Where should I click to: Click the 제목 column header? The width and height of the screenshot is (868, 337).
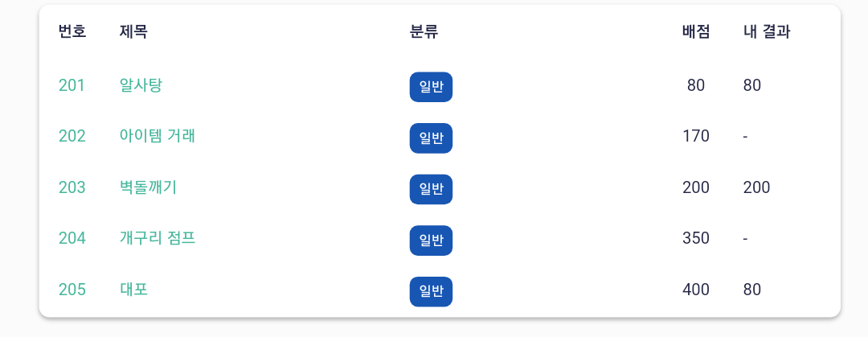pyautogui.click(x=133, y=32)
